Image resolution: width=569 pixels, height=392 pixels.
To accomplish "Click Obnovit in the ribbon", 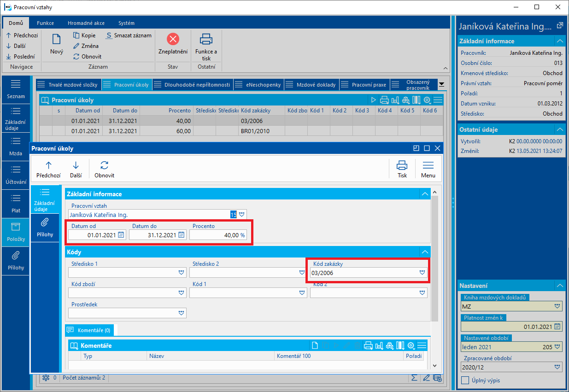I will point(88,57).
